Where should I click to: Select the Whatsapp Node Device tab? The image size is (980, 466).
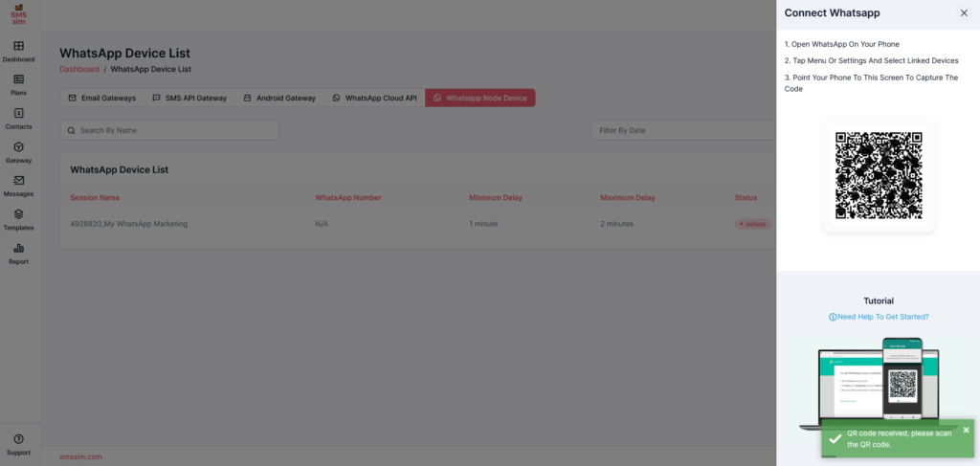point(479,98)
